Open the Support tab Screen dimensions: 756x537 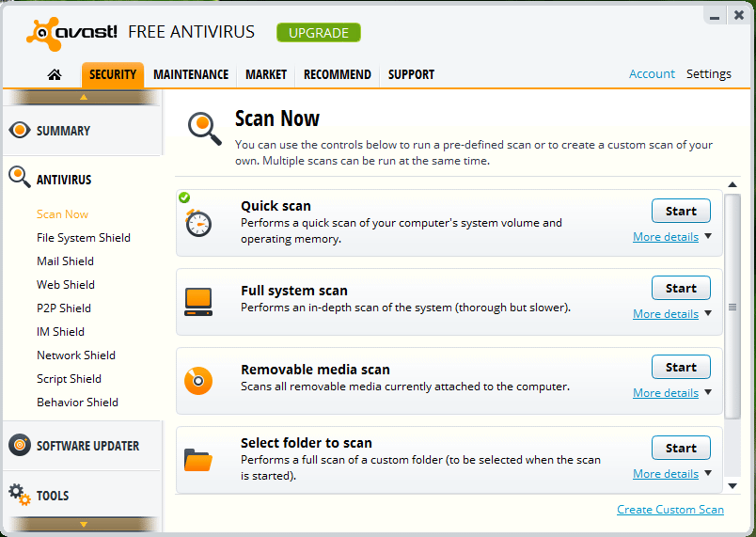tap(411, 74)
